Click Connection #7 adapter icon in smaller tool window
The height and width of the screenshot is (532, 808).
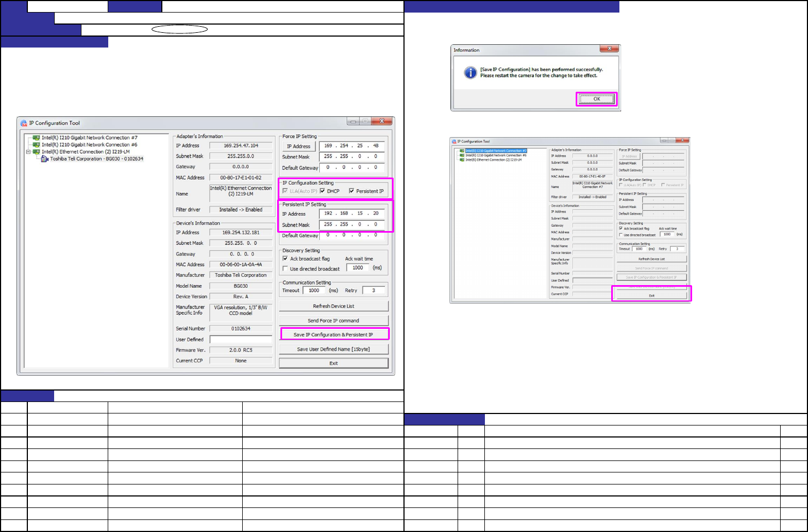pyautogui.click(x=462, y=151)
